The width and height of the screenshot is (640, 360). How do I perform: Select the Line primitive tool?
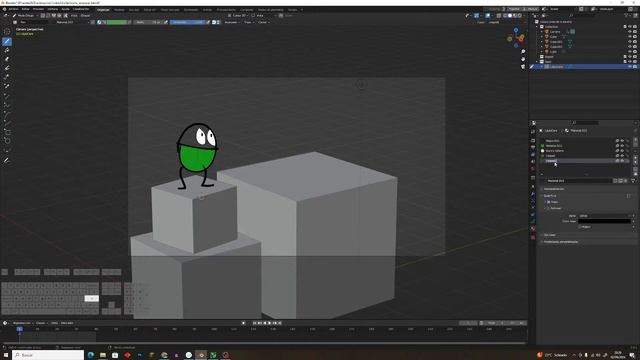pos(7,96)
